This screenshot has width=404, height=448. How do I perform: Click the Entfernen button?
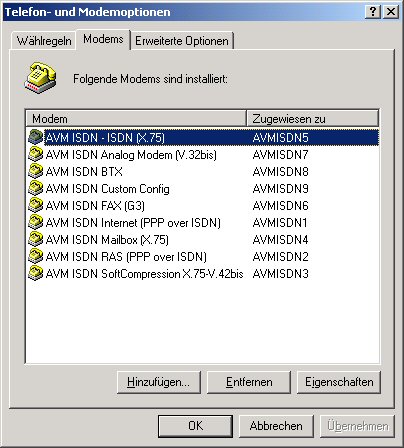click(249, 382)
